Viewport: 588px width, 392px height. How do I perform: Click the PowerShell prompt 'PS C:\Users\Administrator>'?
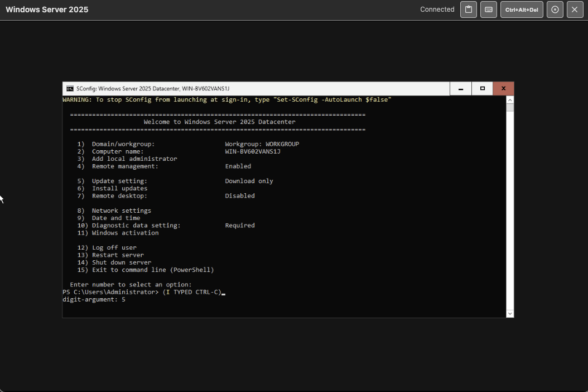point(110,292)
